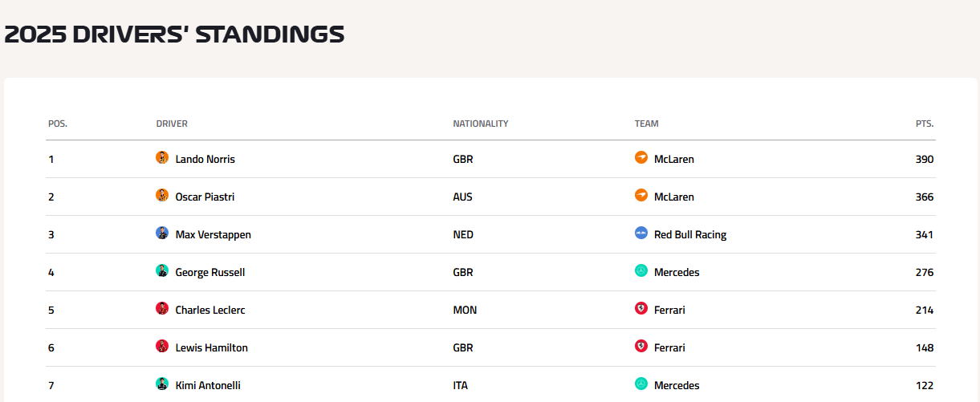Click Lando Norris driver avatar icon

(x=162, y=158)
